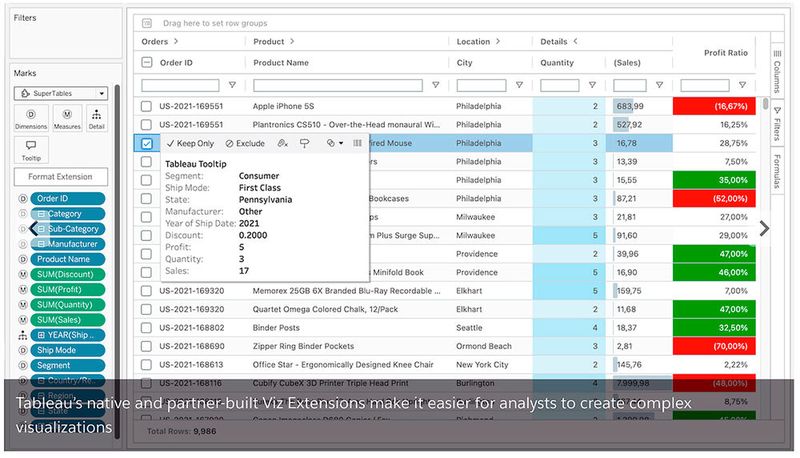Image resolution: width=800 pixels, height=458 pixels.
Task: Go to previous slide with left arrow
Action: (34, 228)
